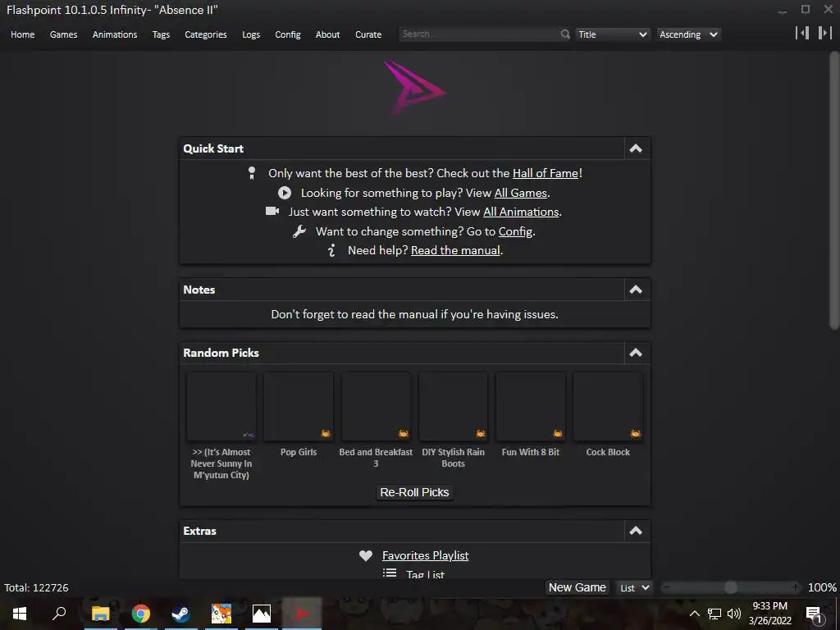The width and height of the screenshot is (840, 630).
Task: Show hidden system tray icons
Action: (694, 614)
